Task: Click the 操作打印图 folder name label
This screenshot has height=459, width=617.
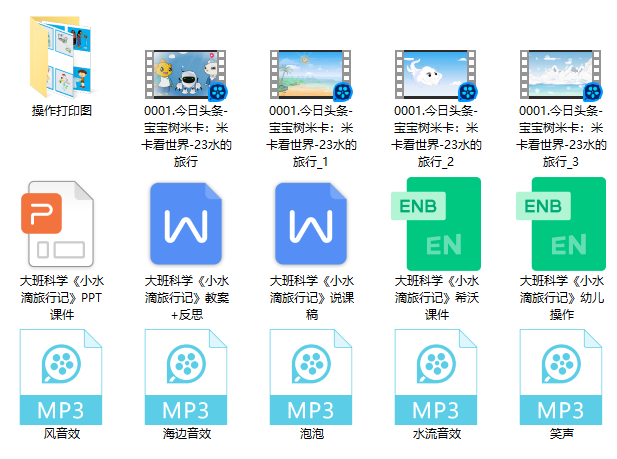Action: (62, 111)
